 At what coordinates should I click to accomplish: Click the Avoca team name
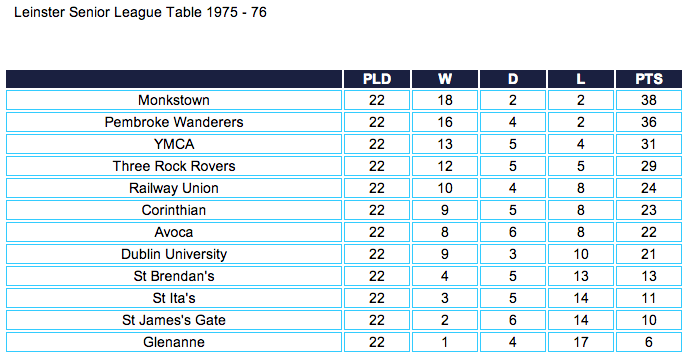(x=174, y=232)
